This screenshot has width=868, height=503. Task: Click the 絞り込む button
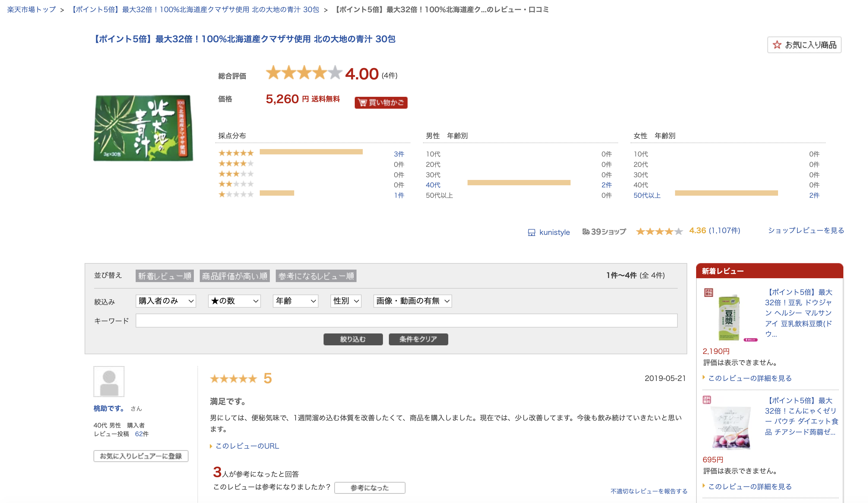pos(353,339)
